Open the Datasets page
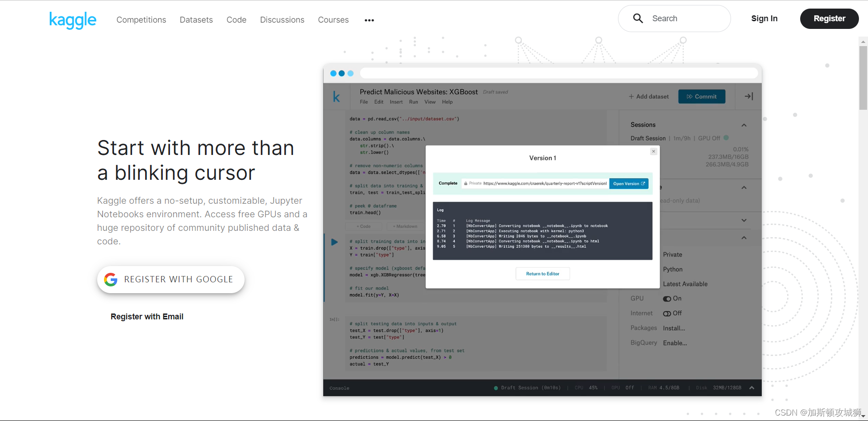 tap(196, 20)
